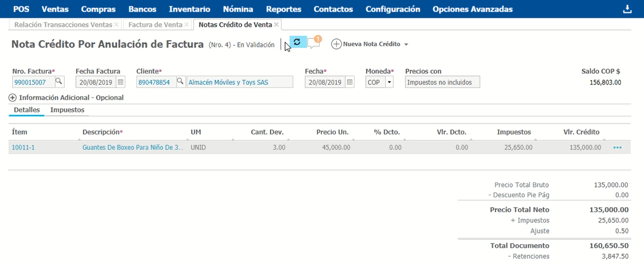Open the comments bubble with notification badge
Image resolution: width=644 pixels, height=264 pixels.
[313, 44]
